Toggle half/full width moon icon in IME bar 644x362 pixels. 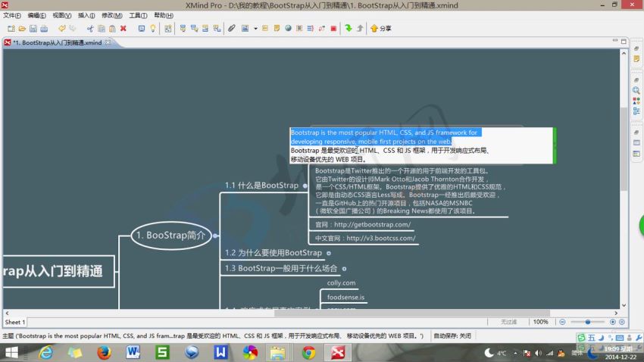[x=601, y=338]
